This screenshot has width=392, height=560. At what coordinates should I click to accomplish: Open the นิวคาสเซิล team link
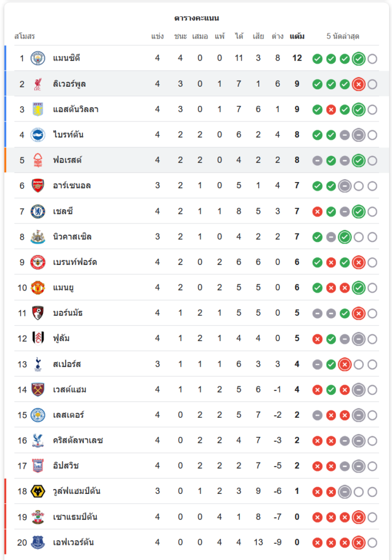(72, 236)
